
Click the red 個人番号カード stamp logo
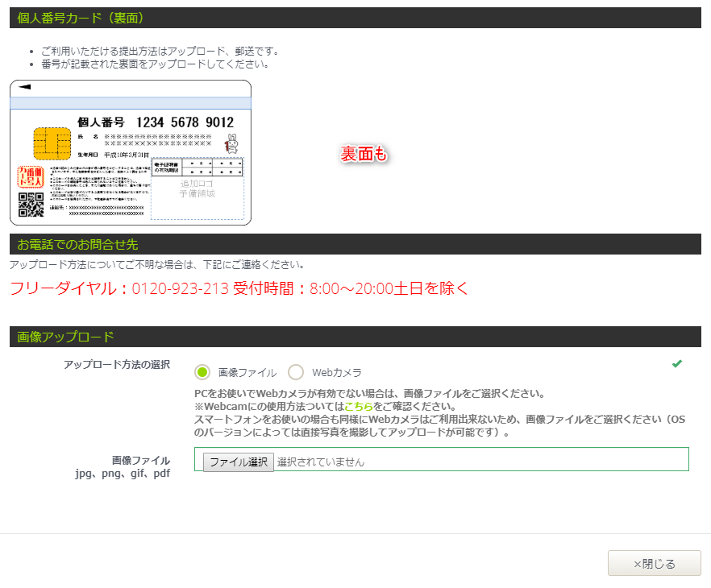point(30,177)
